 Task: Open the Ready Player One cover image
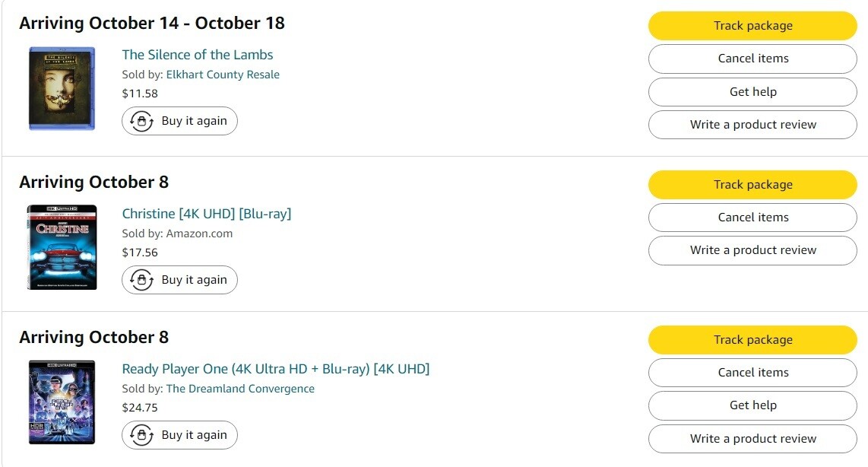[x=62, y=402]
